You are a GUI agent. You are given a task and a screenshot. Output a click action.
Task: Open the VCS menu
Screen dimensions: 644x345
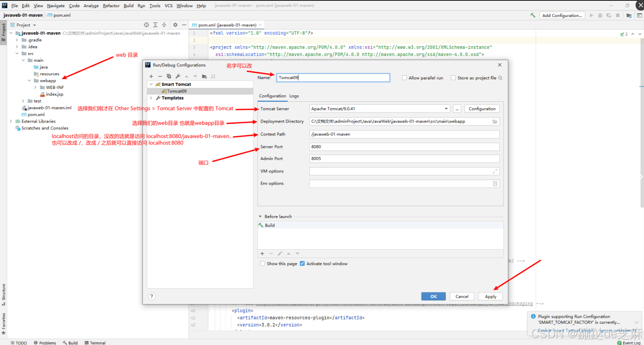(169, 6)
